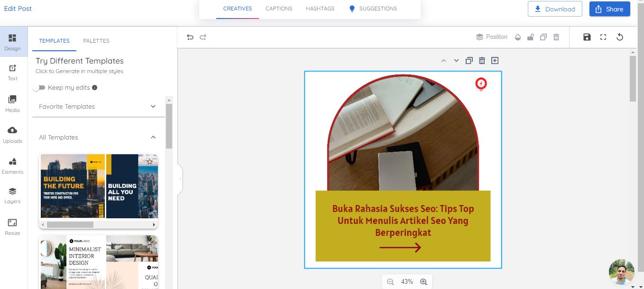Collapse the side panel with handle

pyautogui.click(x=180, y=179)
